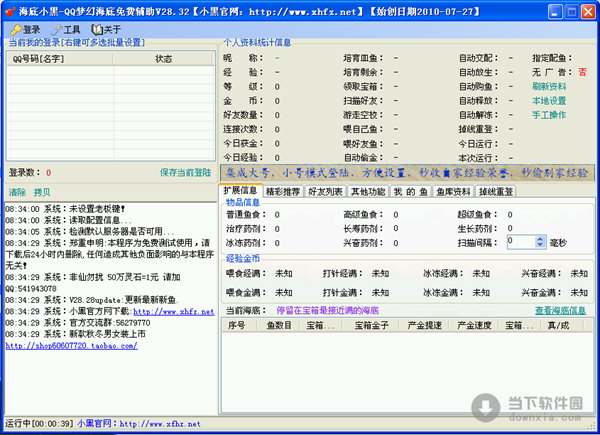
Task: Open the 小黑官网 link in status bar
Action: 139,424
